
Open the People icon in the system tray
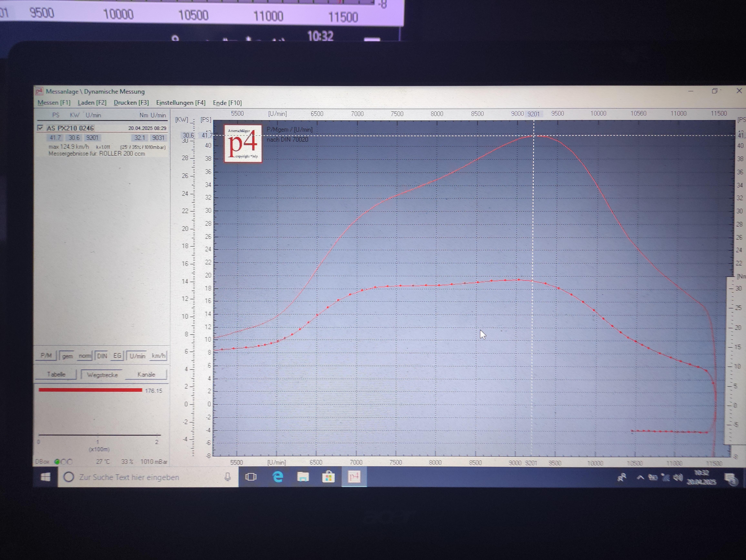pos(622,477)
